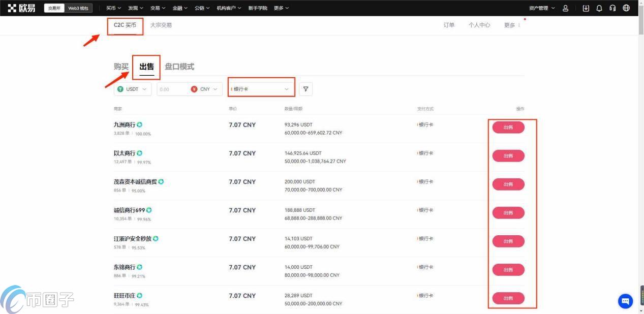Click the 14,103 USDT quantity text
This screenshot has height=314, width=644.
coord(298,238)
